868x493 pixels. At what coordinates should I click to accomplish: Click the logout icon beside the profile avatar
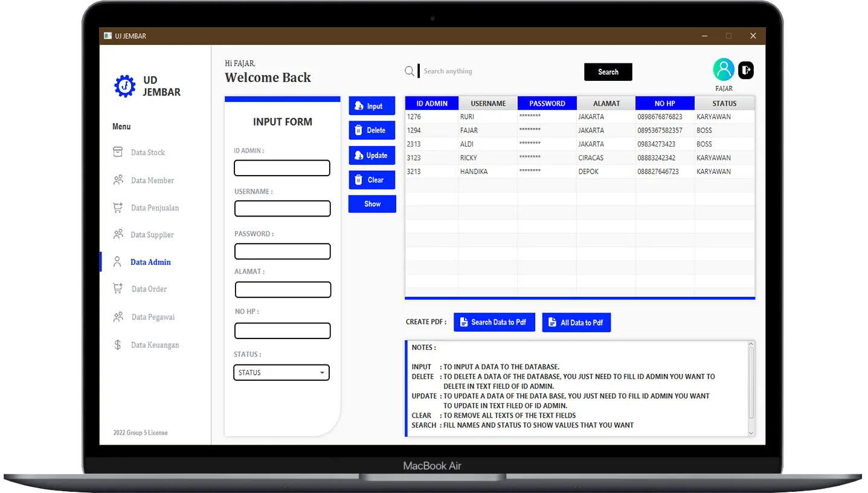point(746,71)
